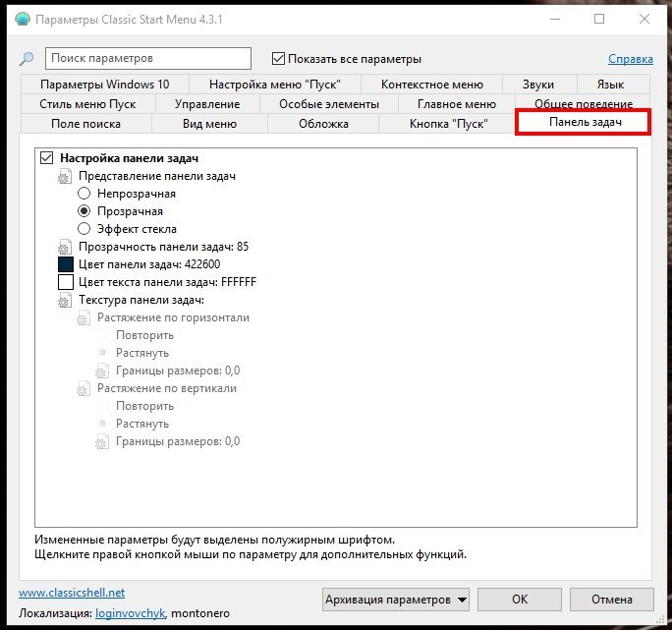The height and width of the screenshot is (630, 672).
Task: Select Повторить under Растяжение по горизонтали
Action: point(102,335)
